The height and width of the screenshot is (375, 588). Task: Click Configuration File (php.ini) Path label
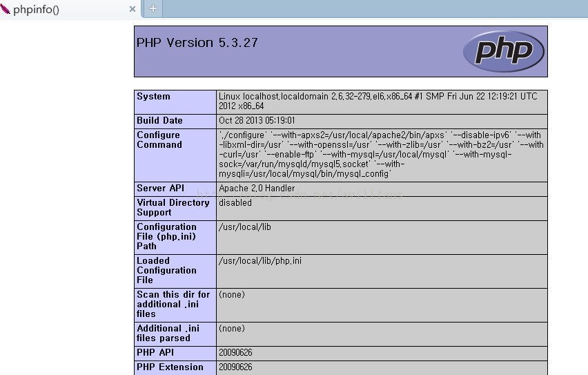click(x=166, y=236)
